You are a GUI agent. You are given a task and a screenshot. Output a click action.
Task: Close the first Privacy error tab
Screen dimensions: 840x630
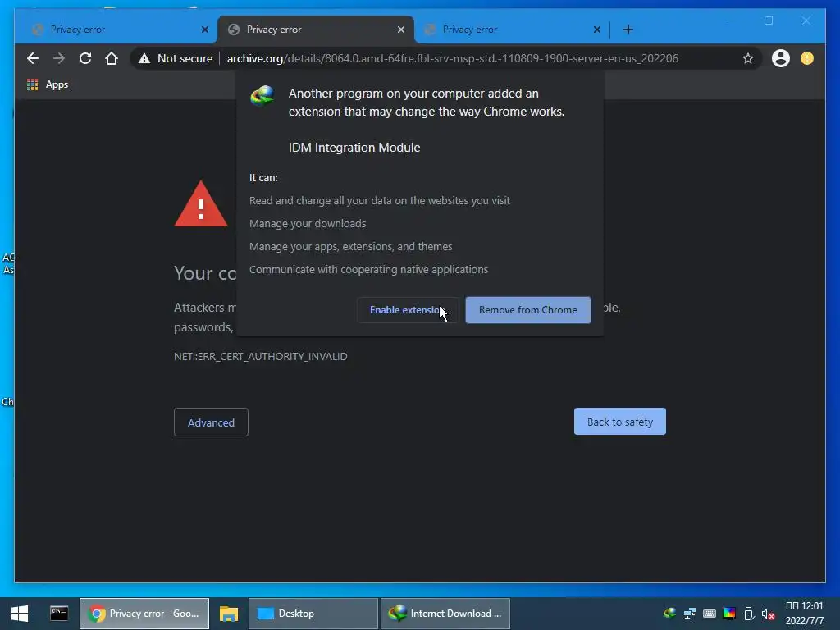click(x=204, y=30)
